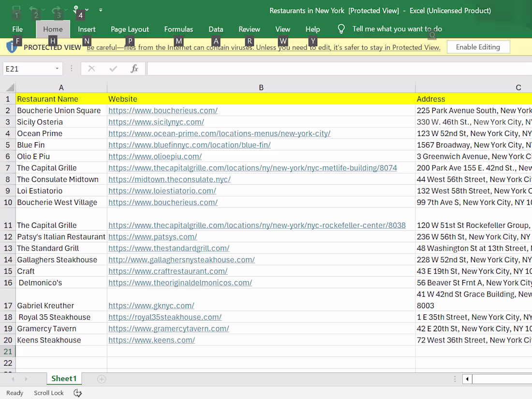
Task: Click the Save icon on Quick Access Toolbar
Action: tap(16, 10)
